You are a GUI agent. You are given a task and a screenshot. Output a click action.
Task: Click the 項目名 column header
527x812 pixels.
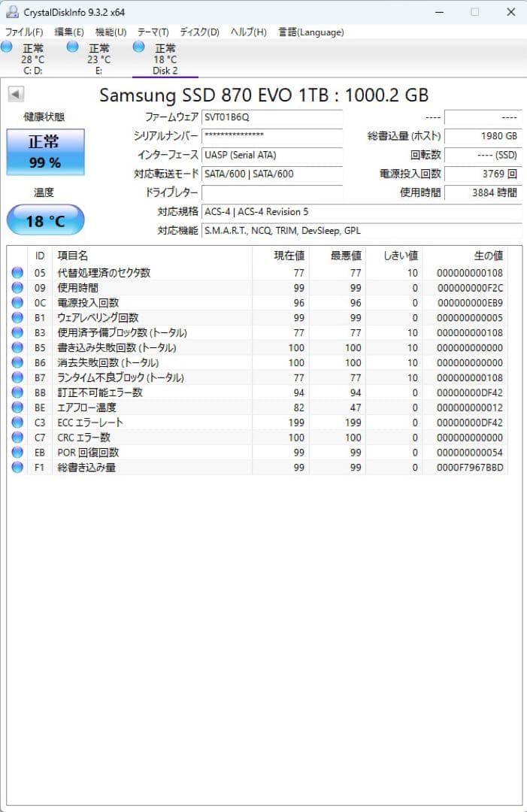coord(152,256)
